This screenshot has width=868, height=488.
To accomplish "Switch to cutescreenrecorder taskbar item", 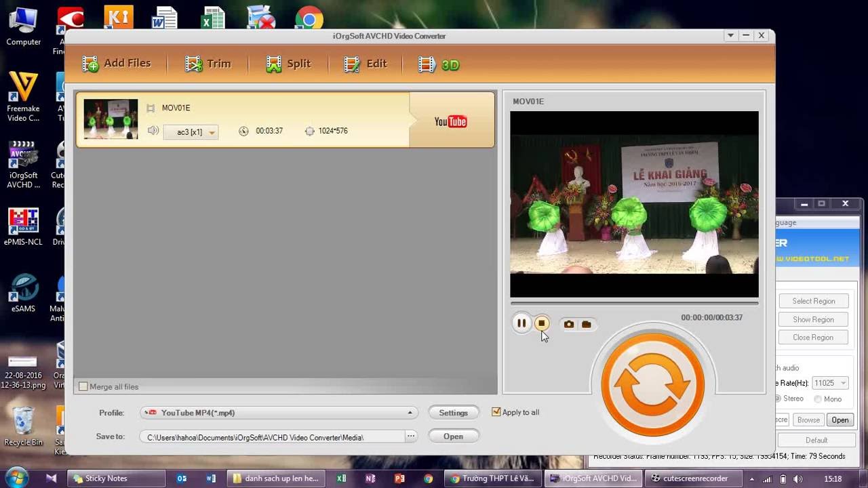I will (692, 478).
